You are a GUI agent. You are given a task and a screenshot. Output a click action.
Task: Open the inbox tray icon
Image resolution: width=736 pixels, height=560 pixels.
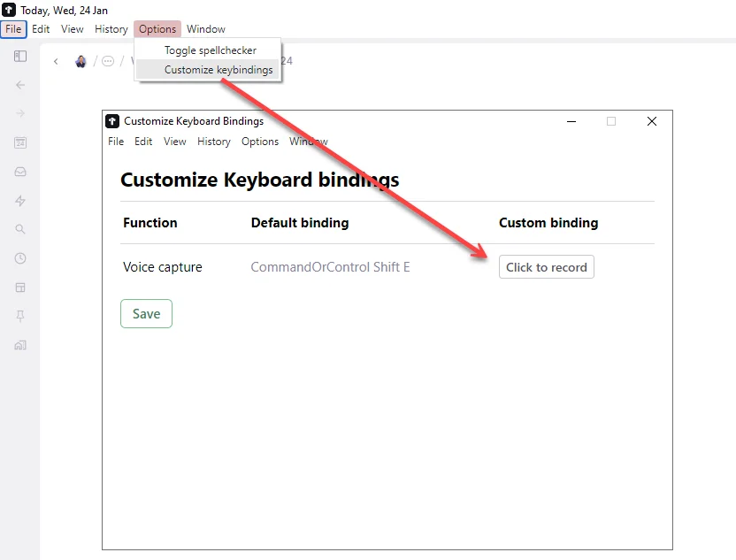click(20, 172)
